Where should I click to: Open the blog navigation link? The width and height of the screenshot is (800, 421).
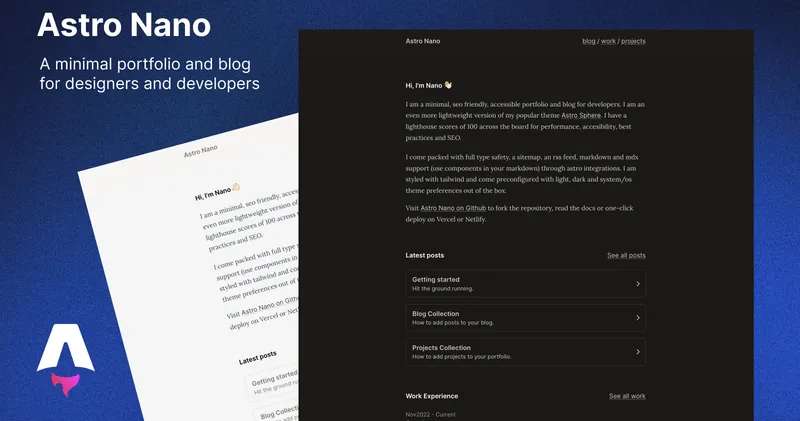[x=589, y=42]
